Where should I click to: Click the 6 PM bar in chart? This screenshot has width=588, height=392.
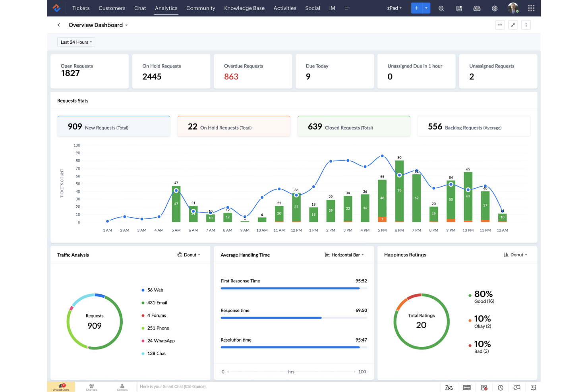point(399,191)
